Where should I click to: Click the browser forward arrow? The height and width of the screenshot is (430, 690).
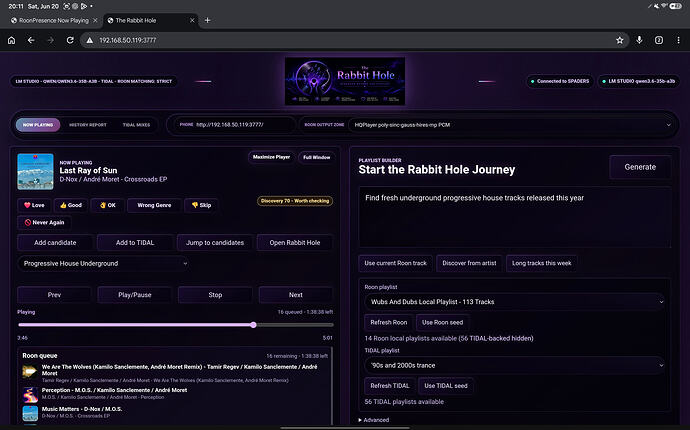(50, 40)
